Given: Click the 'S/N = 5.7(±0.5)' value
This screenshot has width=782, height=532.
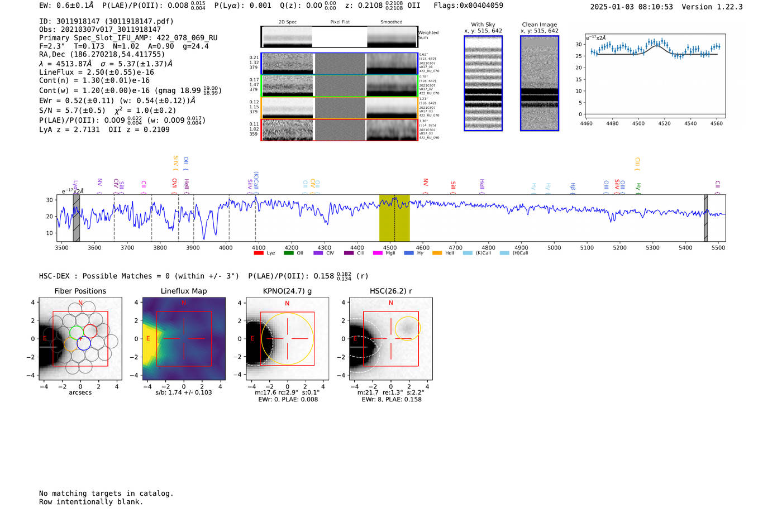Looking at the screenshot, I should pyautogui.click(x=72, y=110).
